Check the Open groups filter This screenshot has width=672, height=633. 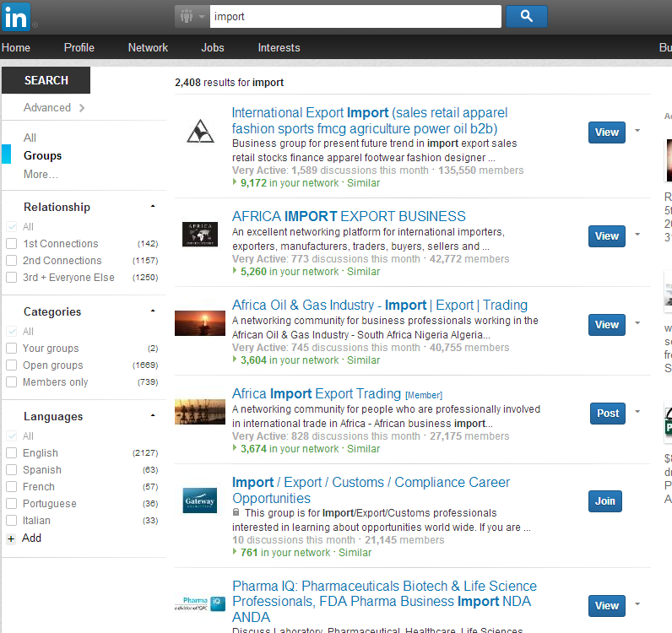(x=12, y=365)
